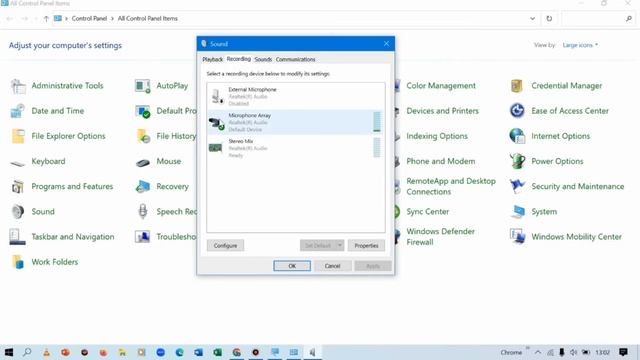The image size is (640, 360).
Task: Open the Ease of Access Center icon
Action: 517,111
